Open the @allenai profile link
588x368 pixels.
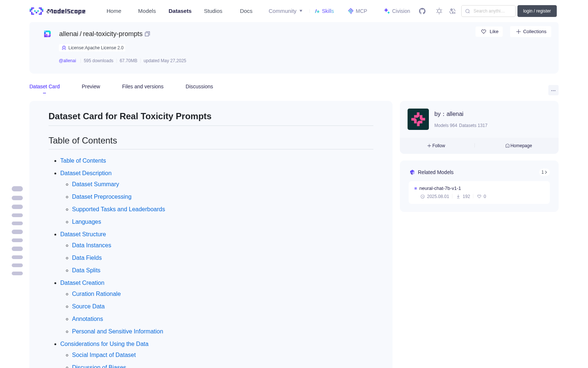(67, 61)
